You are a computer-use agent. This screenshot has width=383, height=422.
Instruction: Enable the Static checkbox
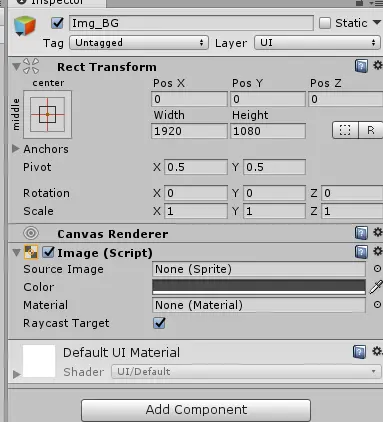coord(325,23)
